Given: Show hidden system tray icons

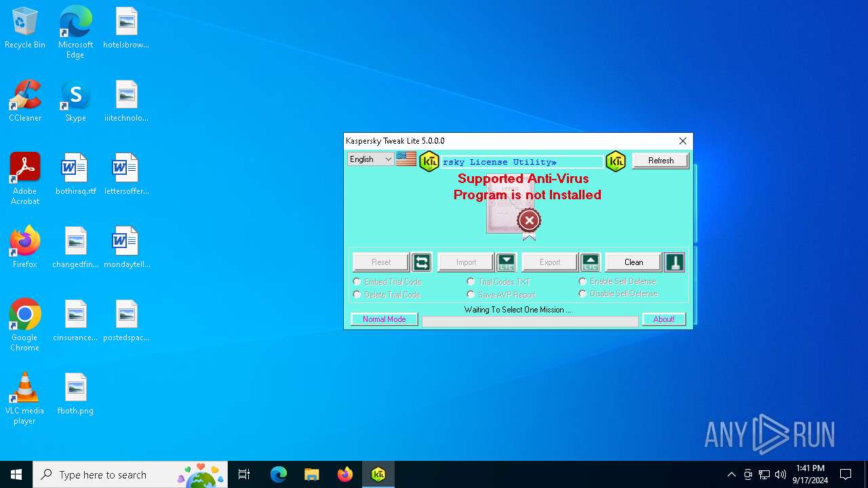Looking at the screenshot, I should click(731, 474).
